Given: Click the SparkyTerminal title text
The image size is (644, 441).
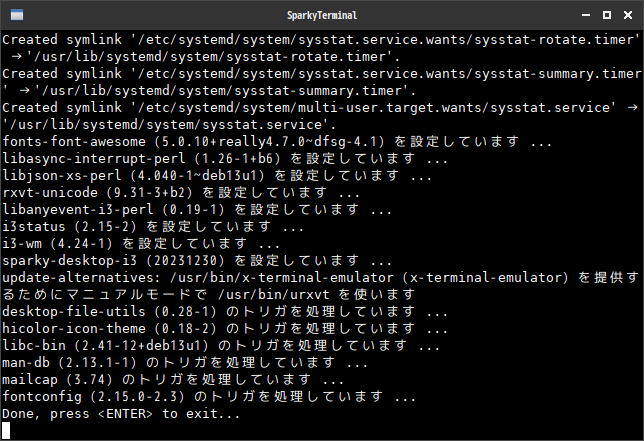Looking at the screenshot, I should [x=320, y=16].
